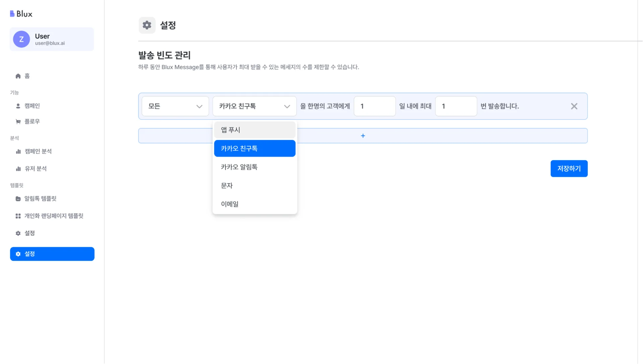This screenshot has height=364, width=643.
Task: Click the gear icon beside the 설정 page title
Action: [147, 25]
